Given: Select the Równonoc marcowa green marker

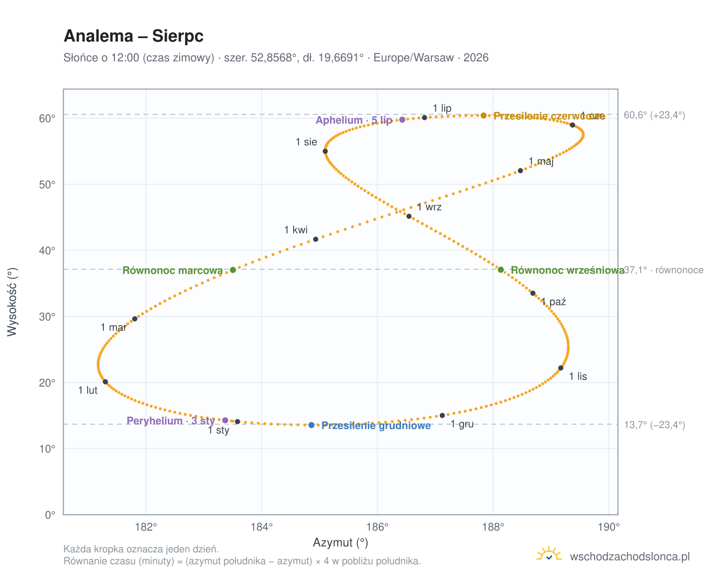Looking at the screenshot, I should pos(233,270).
